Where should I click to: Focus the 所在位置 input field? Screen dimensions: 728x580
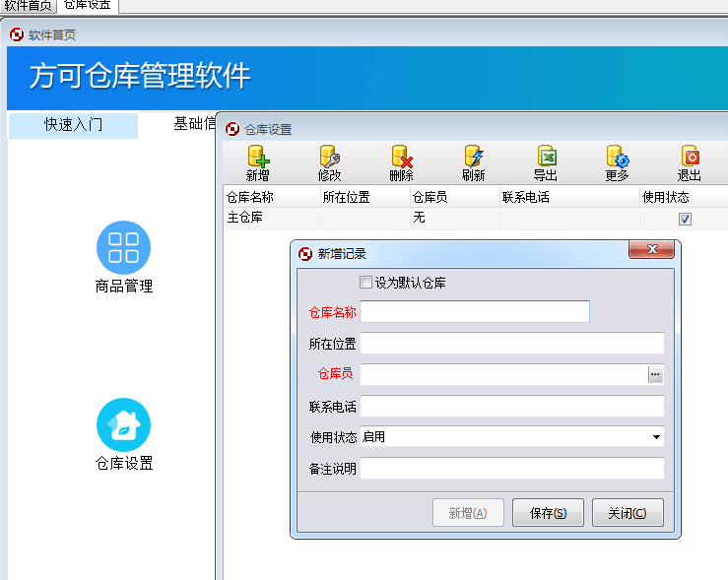tap(511, 344)
